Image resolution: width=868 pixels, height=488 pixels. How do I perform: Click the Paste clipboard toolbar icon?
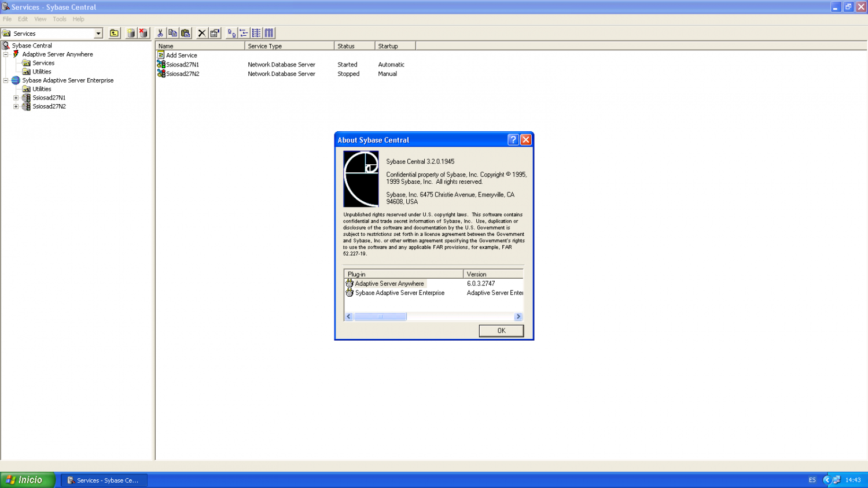pyautogui.click(x=185, y=33)
